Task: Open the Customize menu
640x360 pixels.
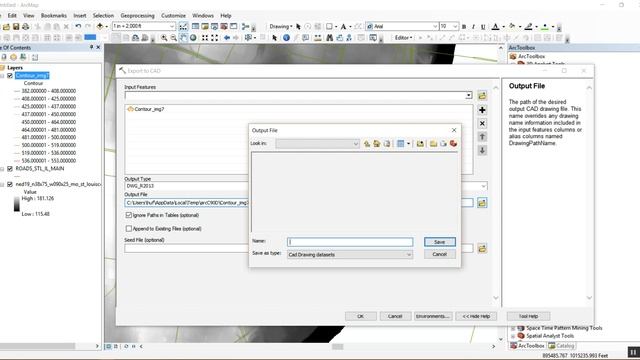Action: click(x=173, y=16)
